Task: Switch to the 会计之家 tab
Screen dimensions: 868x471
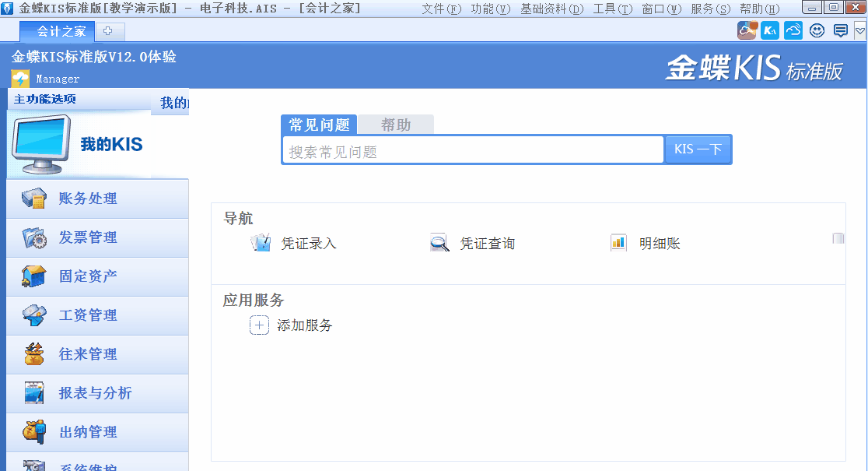Action: [x=57, y=32]
